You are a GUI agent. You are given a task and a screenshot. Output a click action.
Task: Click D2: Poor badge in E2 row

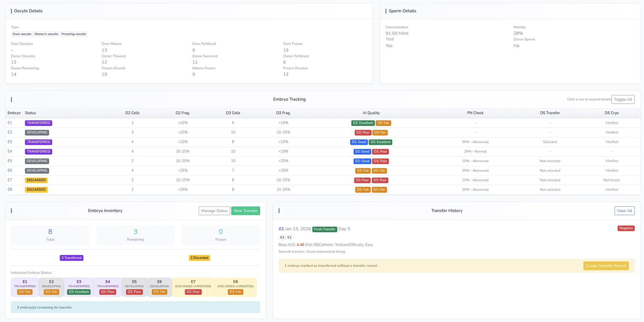363,133
